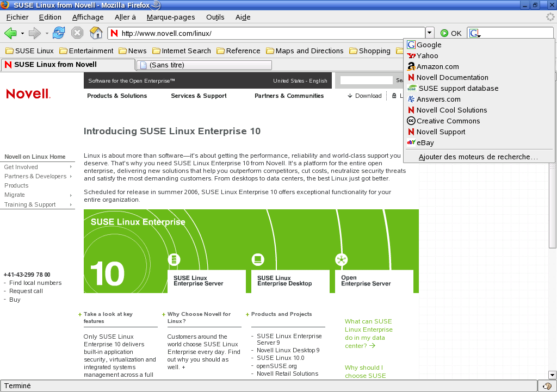This screenshot has width=557, height=392.
Task: Click Take a look at key features heading
Action: point(108,318)
